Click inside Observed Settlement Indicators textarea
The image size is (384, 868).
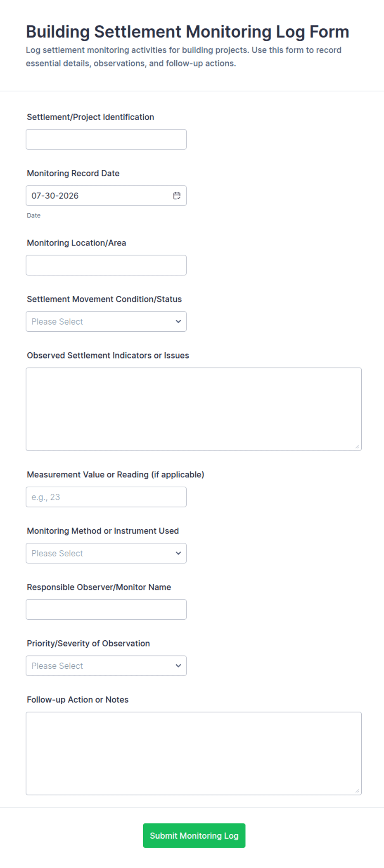pos(194,409)
